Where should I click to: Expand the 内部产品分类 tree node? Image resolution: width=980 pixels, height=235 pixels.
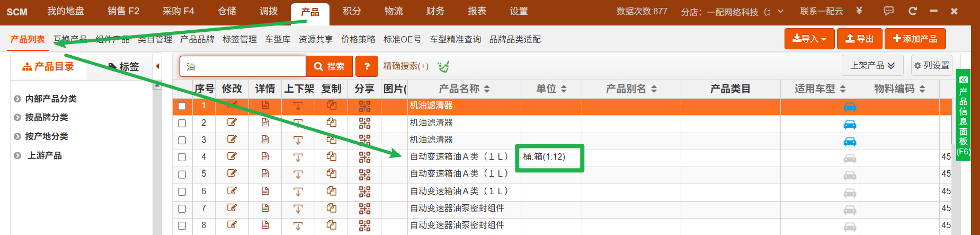[x=17, y=99]
